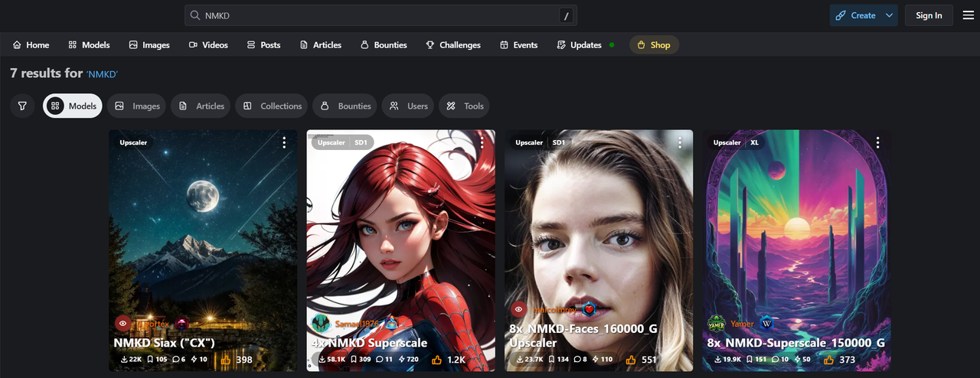Toggle the eye icon on NMKD Siax card
The width and height of the screenshot is (980, 378).
(123, 324)
